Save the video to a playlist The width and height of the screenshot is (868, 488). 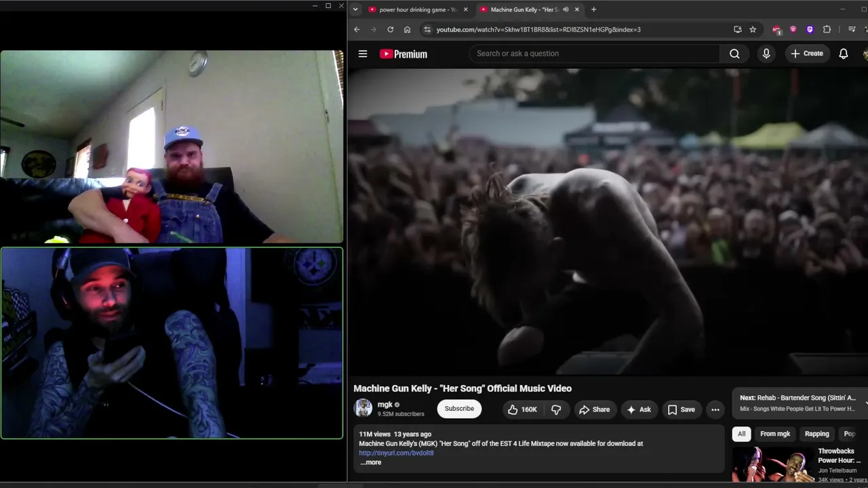click(682, 409)
